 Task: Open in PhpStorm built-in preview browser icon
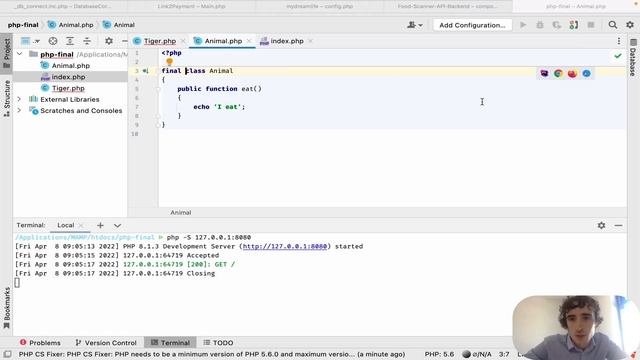tap(544, 73)
